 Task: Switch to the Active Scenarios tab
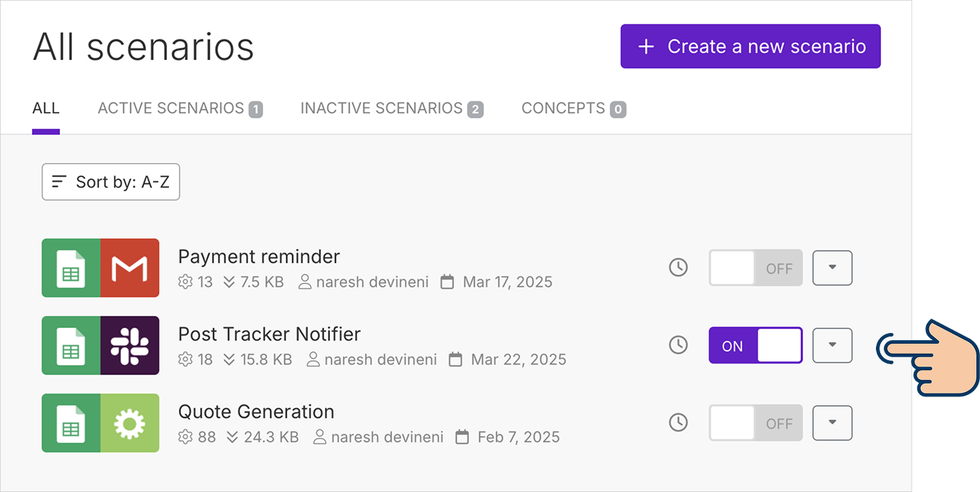tap(180, 108)
